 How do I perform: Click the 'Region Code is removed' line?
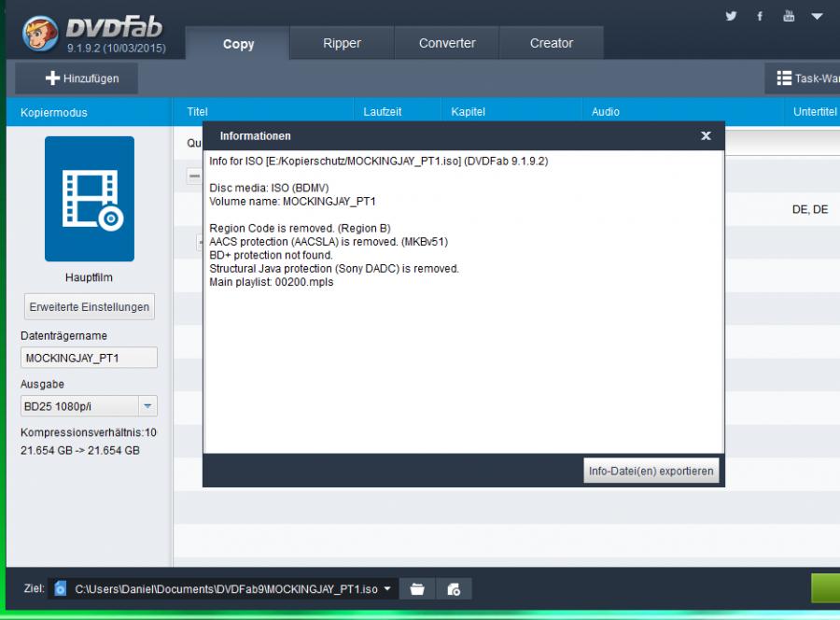pyautogui.click(x=300, y=228)
